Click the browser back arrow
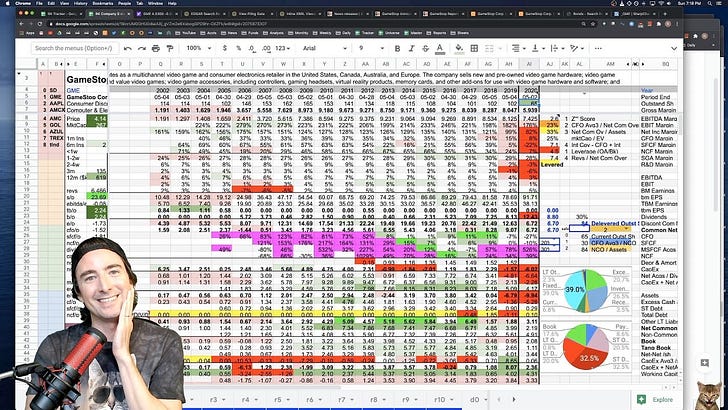This screenshot has height=410, width=728. pyautogui.click(x=21, y=24)
